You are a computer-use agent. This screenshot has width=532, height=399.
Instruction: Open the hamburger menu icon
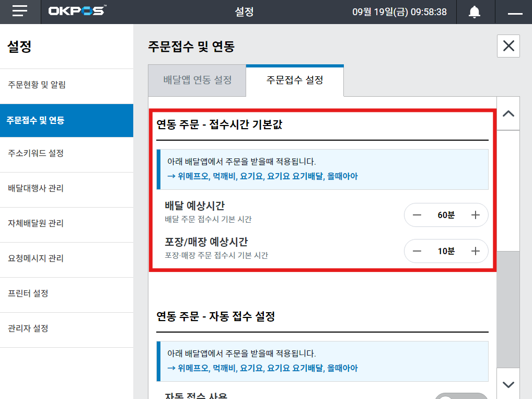(20, 12)
